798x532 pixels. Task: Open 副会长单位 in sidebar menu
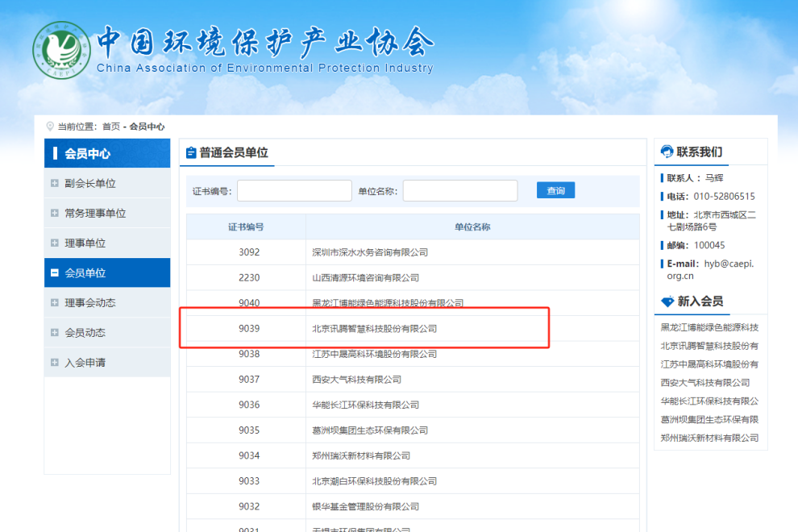(107, 183)
